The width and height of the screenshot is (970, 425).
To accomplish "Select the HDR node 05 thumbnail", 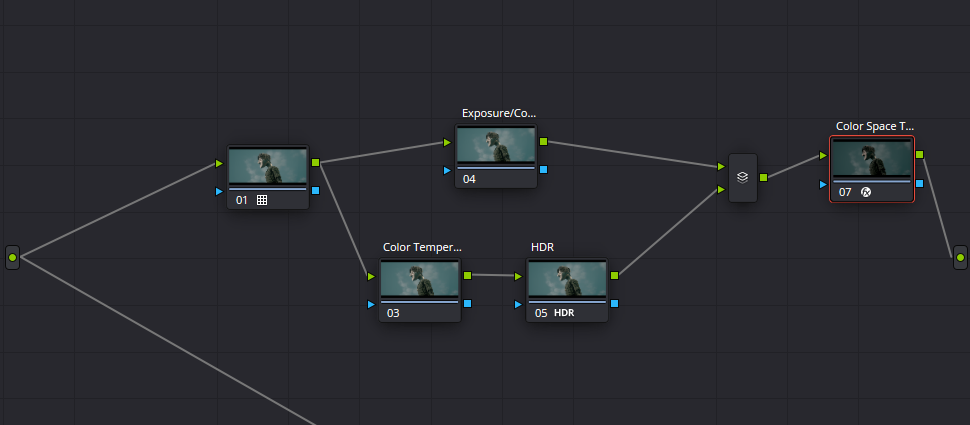I will [567, 279].
